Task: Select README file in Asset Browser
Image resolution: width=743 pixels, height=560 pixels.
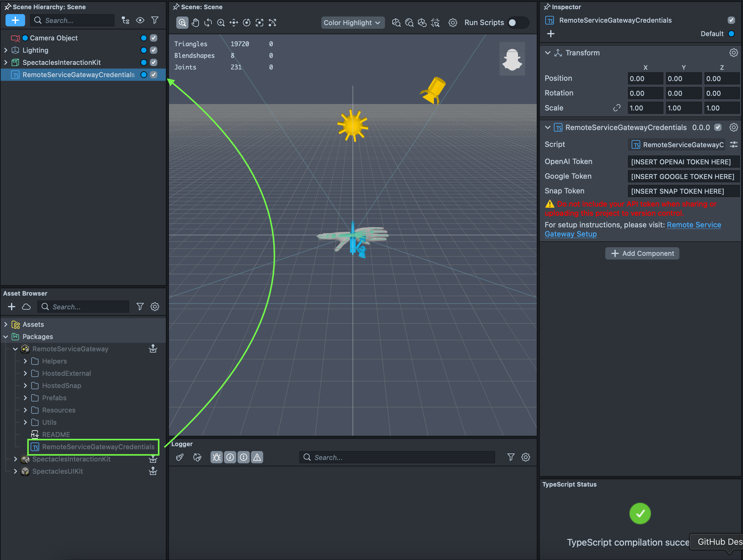Action: 56,434
